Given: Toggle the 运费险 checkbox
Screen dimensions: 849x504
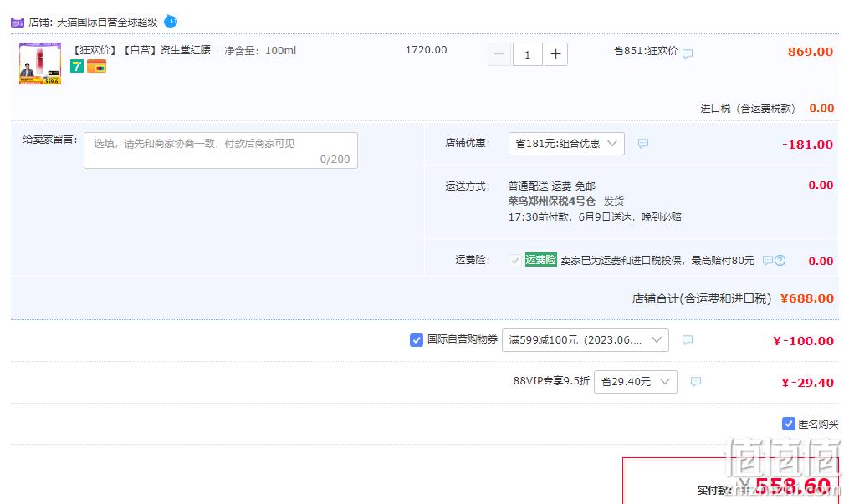Looking at the screenshot, I should tap(515, 261).
